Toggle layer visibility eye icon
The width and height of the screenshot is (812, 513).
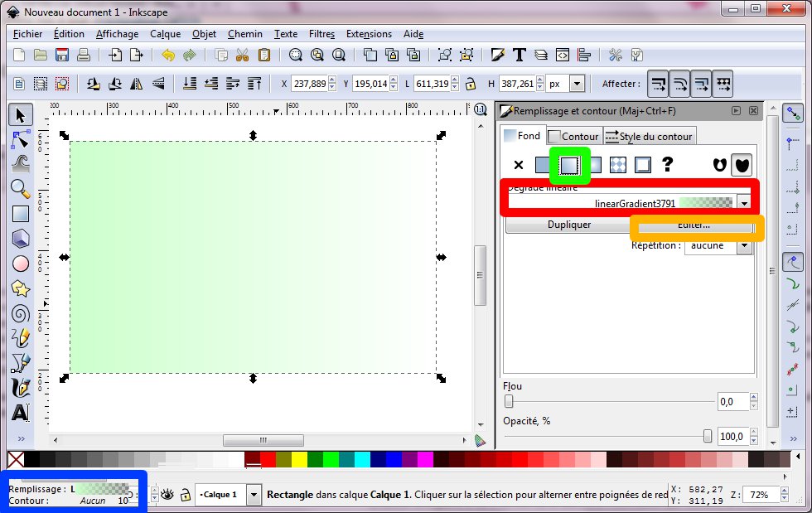point(167,495)
